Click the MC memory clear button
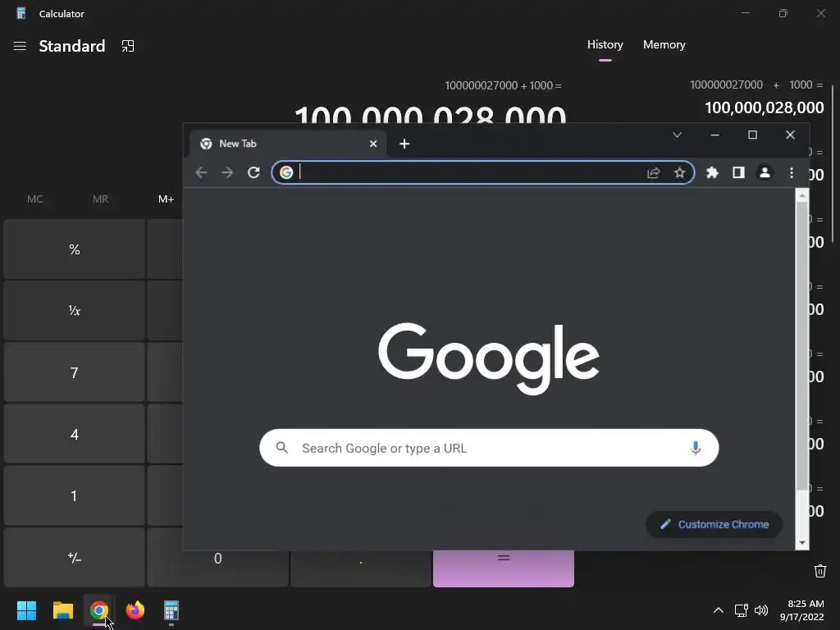Screen dimensions: 840x630 click(34, 199)
